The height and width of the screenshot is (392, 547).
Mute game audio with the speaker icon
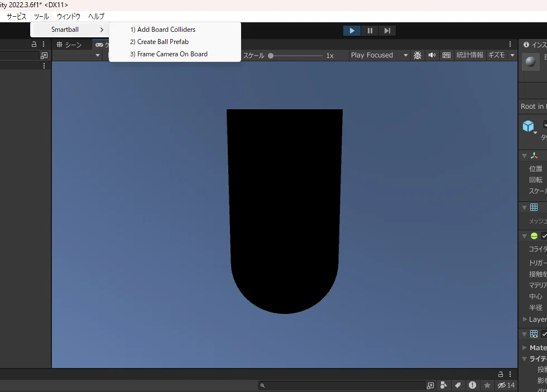[432, 55]
